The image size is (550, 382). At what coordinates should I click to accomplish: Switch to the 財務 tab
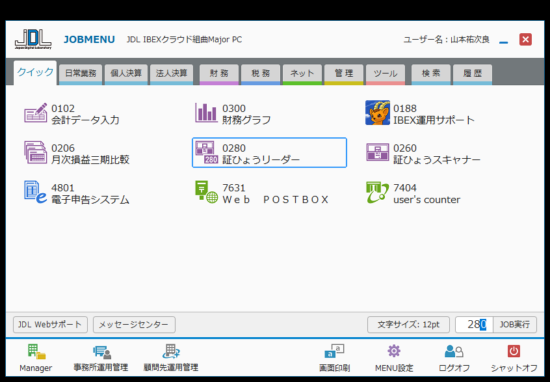219,74
